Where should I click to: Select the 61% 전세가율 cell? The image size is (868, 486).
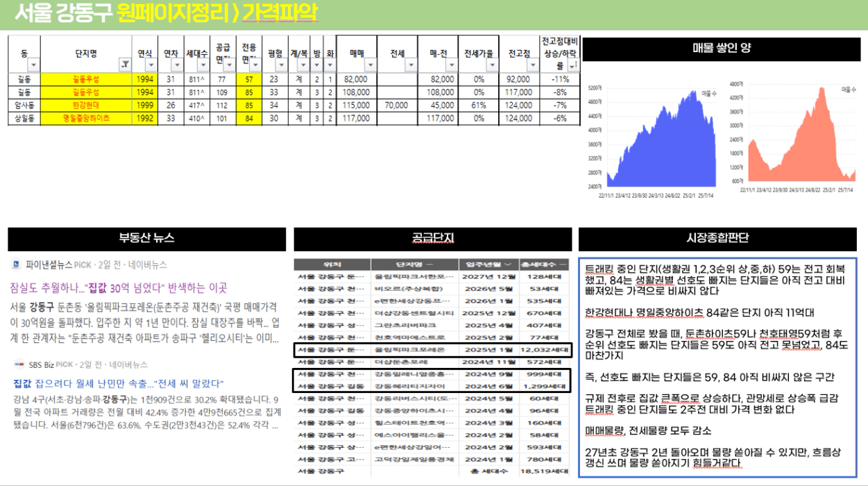(478, 106)
